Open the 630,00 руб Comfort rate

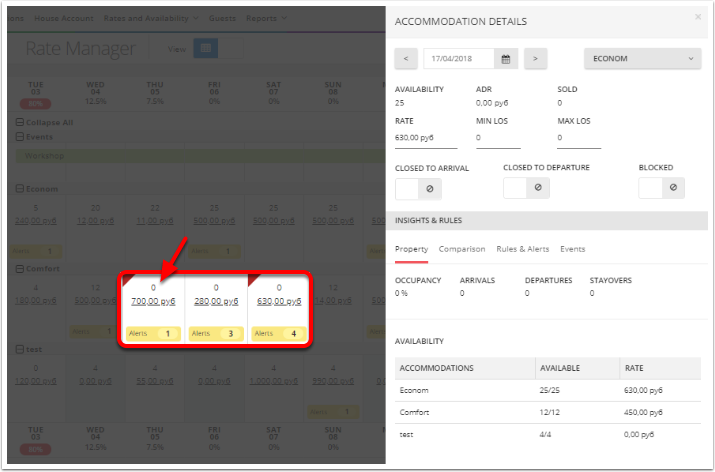coord(279,301)
